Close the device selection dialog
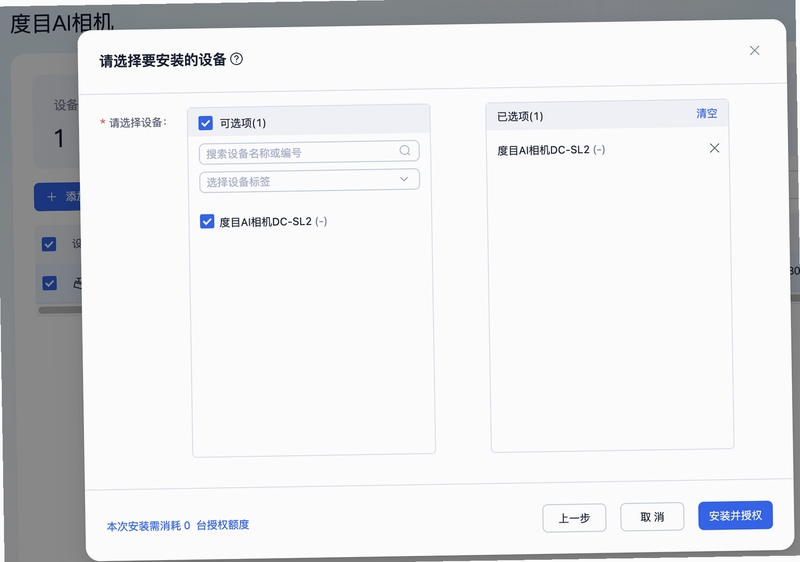 754,50
